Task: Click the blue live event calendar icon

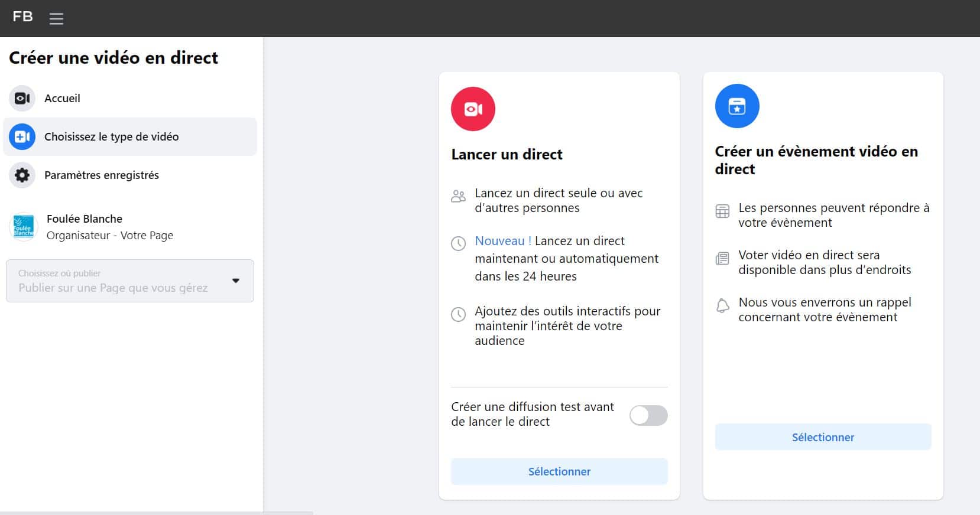Action: (x=736, y=106)
